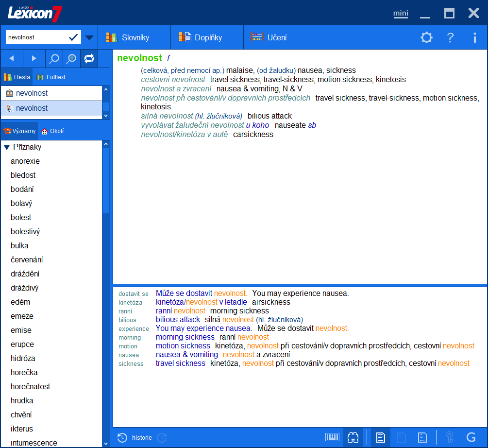Switch to the Hesla tab

click(x=17, y=77)
